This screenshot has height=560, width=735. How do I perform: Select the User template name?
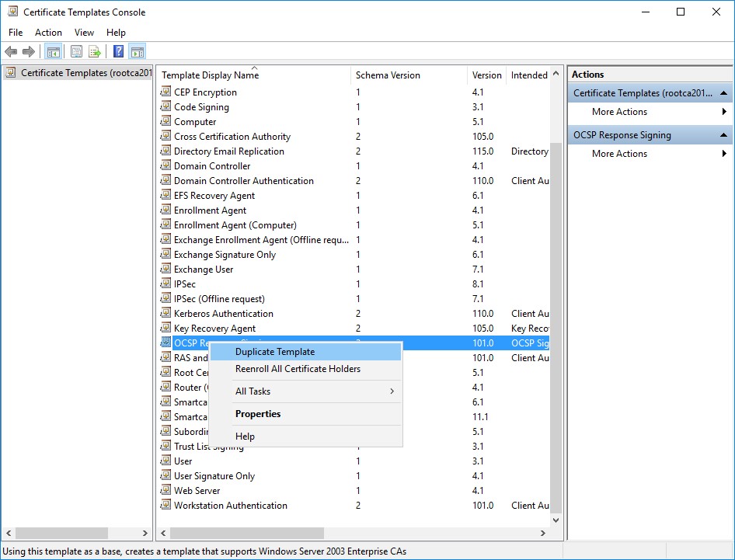(x=183, y=461)
